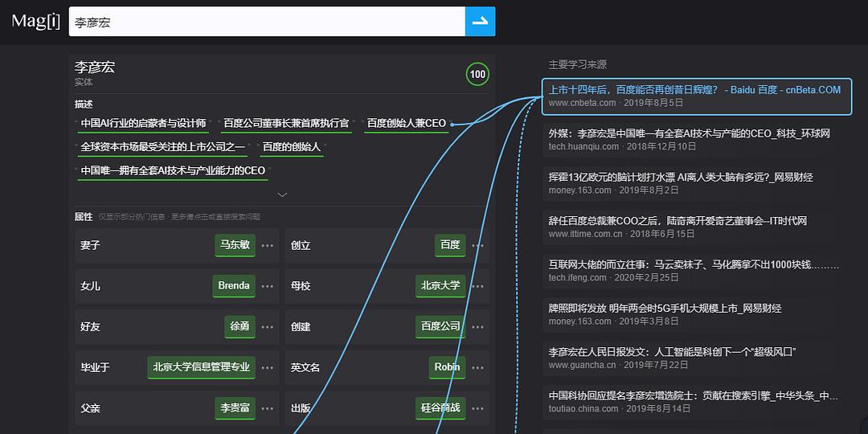This screenshot has height=434, width=868.
Task: Open more options for 父亲 row
Action: (x=268, y=408)
